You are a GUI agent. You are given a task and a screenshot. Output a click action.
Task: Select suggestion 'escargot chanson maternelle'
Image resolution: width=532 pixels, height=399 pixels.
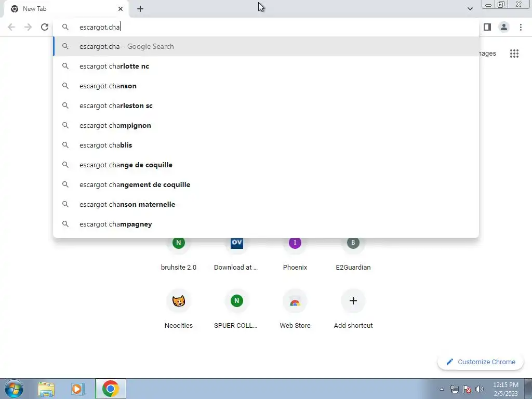pyautogui.click(x=266, y=204)
